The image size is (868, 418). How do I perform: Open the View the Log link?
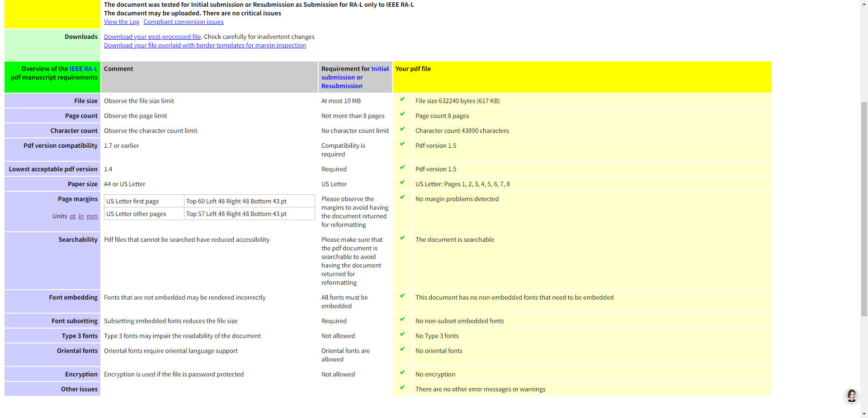(122, 22)
